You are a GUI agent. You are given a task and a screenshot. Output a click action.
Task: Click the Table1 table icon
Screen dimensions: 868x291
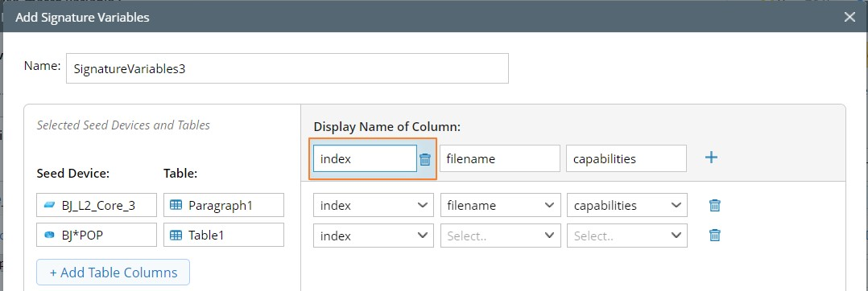coord(176,236)
